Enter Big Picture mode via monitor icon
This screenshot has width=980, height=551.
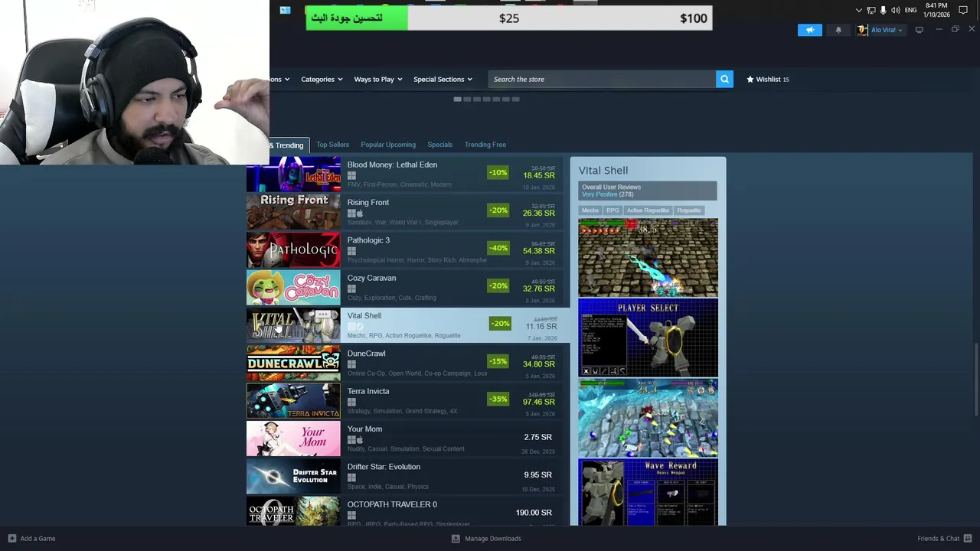click(920, 30)
